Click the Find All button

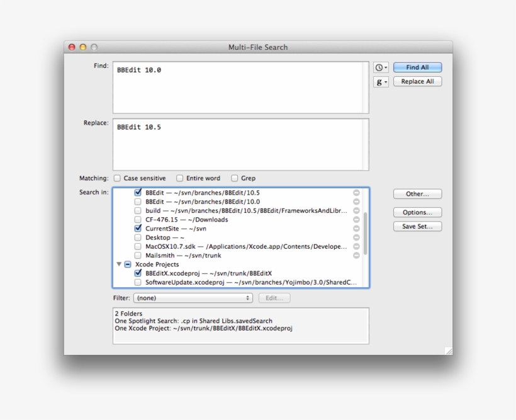click(x=417, y=67)
